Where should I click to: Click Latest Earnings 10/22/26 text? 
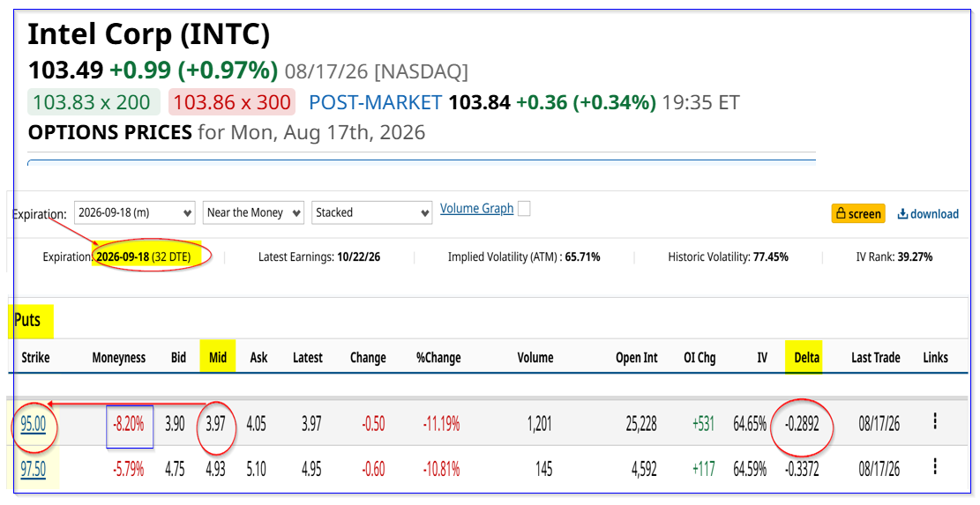click(x=319, y=256)
